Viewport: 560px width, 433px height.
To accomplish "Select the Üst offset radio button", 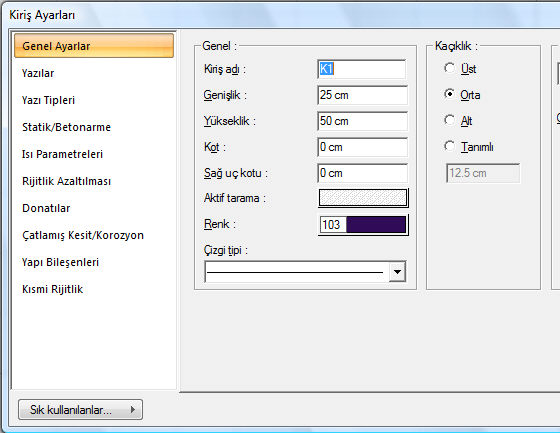I will click(449, 68).
